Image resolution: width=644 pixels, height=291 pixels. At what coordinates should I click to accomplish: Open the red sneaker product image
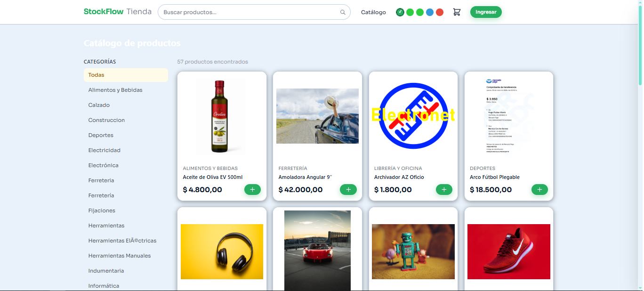(508, 251)
